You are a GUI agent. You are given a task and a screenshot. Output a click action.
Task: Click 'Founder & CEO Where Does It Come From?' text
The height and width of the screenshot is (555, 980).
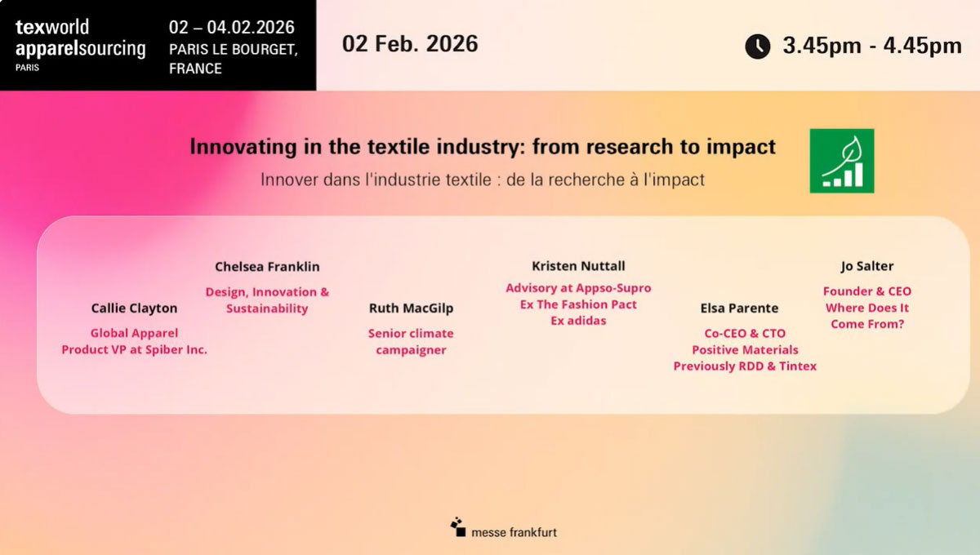click(866, 308)
